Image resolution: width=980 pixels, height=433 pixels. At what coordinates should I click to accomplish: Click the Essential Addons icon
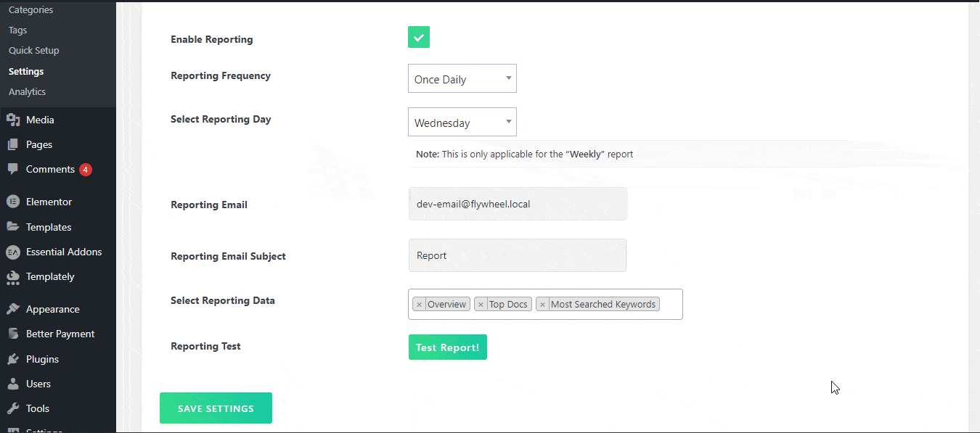[13, 252]
